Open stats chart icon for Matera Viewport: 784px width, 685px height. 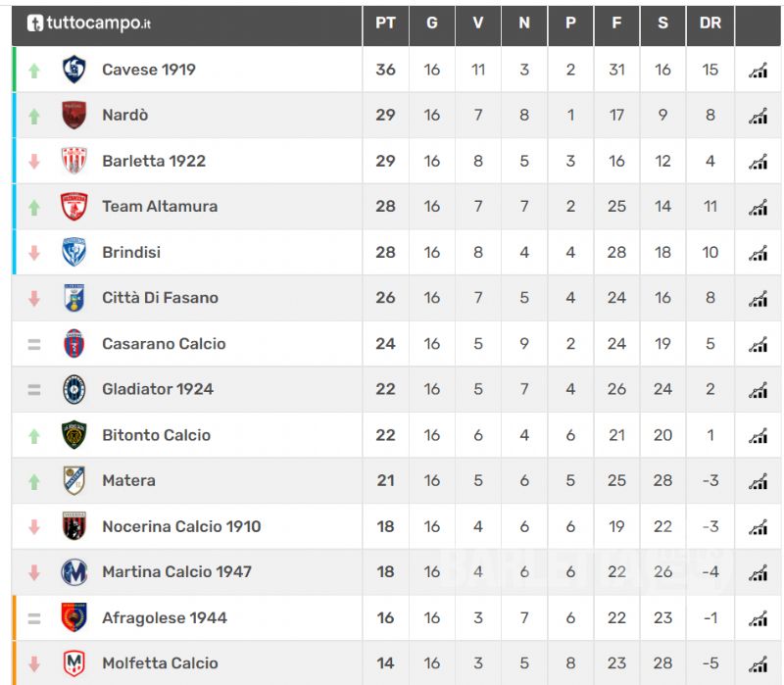coord(758,481)
